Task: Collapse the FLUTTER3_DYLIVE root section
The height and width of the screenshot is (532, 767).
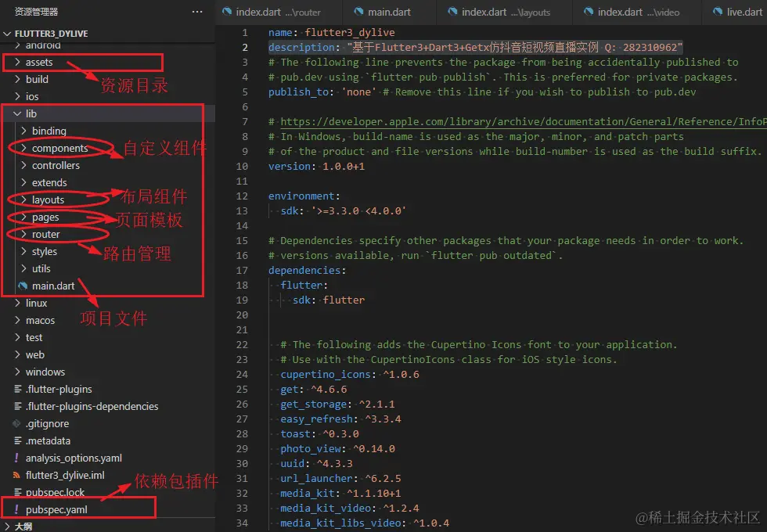Action: click(x=7, y=34)
